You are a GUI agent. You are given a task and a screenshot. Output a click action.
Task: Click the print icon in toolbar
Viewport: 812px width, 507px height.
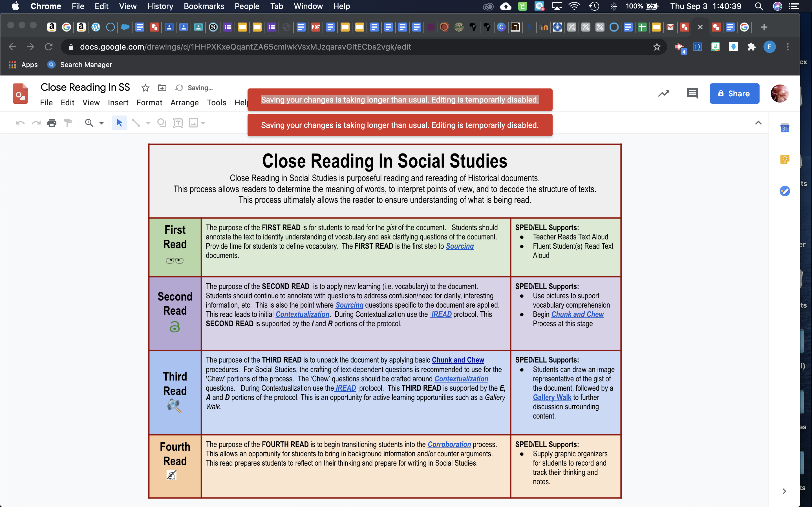(52, 123)
